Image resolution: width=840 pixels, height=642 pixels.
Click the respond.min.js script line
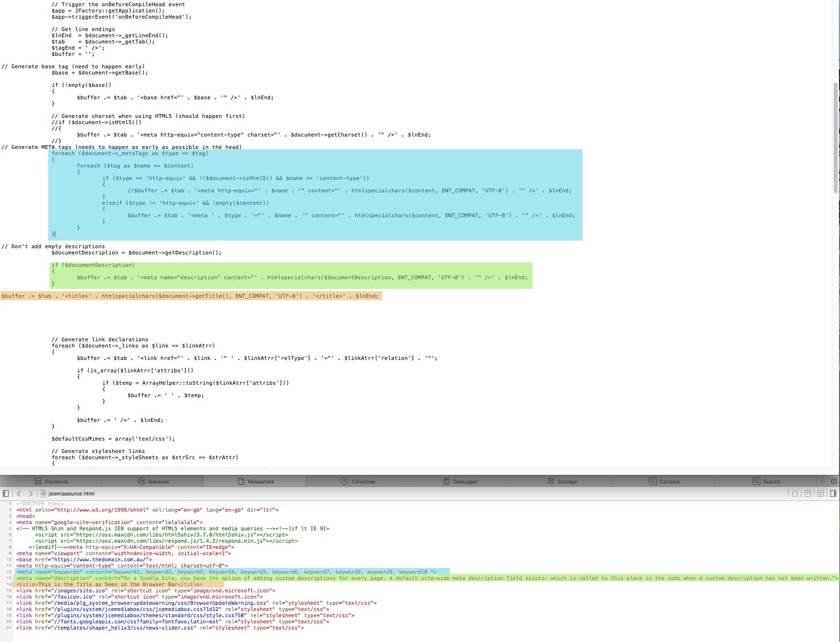[166, 541]
